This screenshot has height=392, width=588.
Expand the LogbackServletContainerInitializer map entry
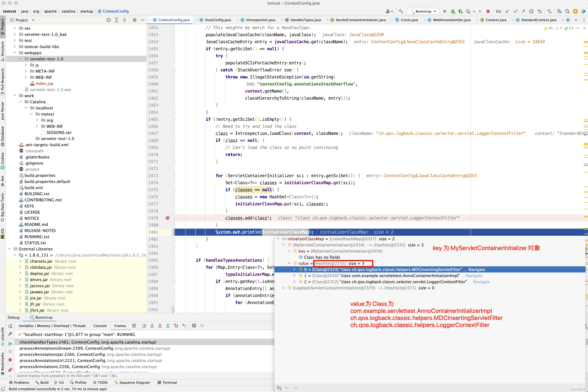point(283,288)
